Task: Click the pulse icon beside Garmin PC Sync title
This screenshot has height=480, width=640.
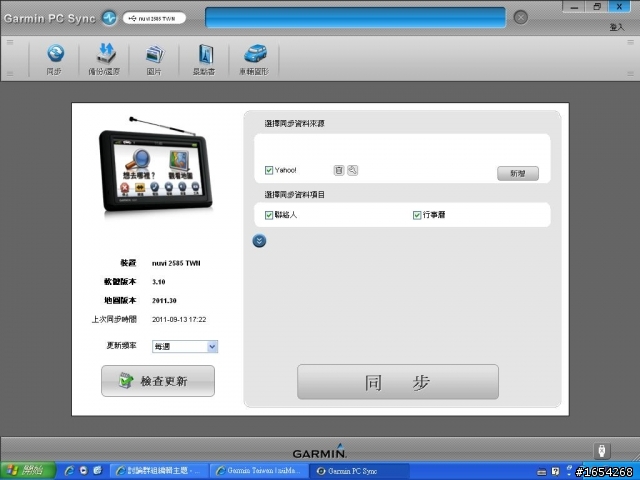Action: [109, 18]
